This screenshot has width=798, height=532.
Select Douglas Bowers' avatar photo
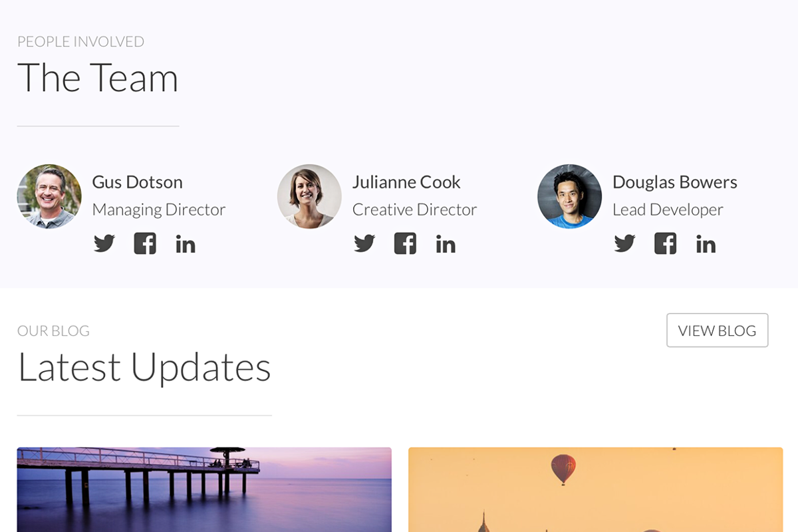(x=569, y=196)
